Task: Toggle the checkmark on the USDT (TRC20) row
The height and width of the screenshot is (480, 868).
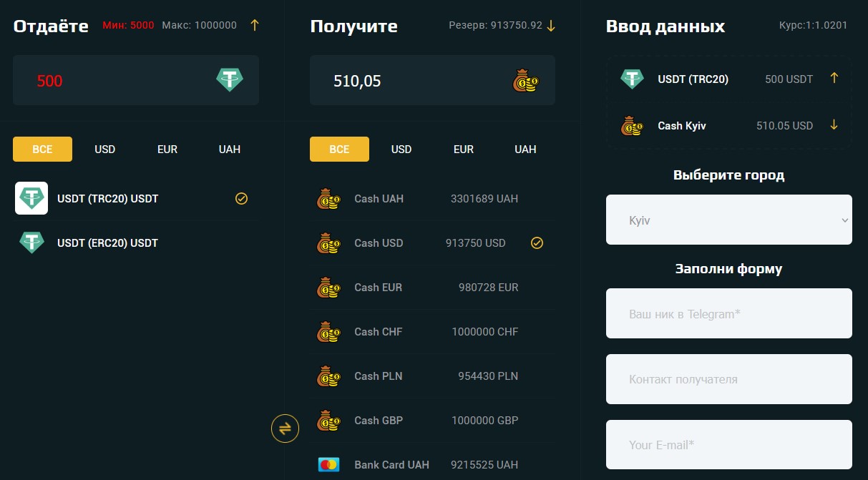Action: 241,198
